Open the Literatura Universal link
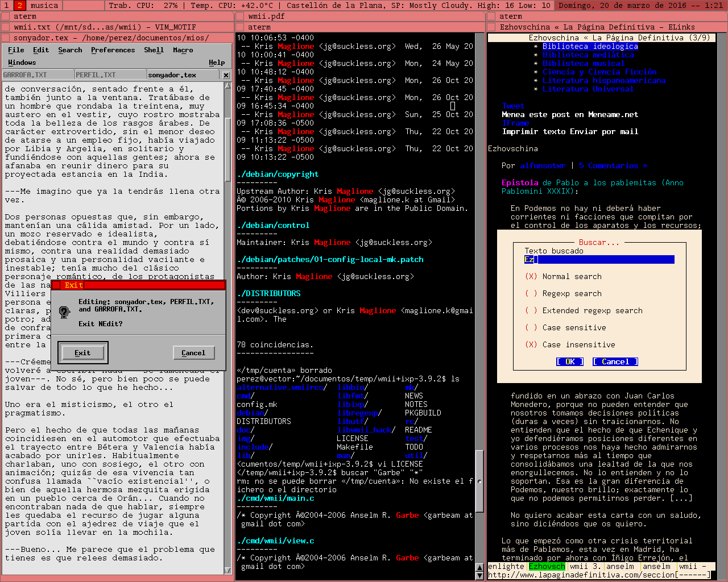The width and height of the screenshot is (728, 582). pyautogui.click(x=588, y=89)
